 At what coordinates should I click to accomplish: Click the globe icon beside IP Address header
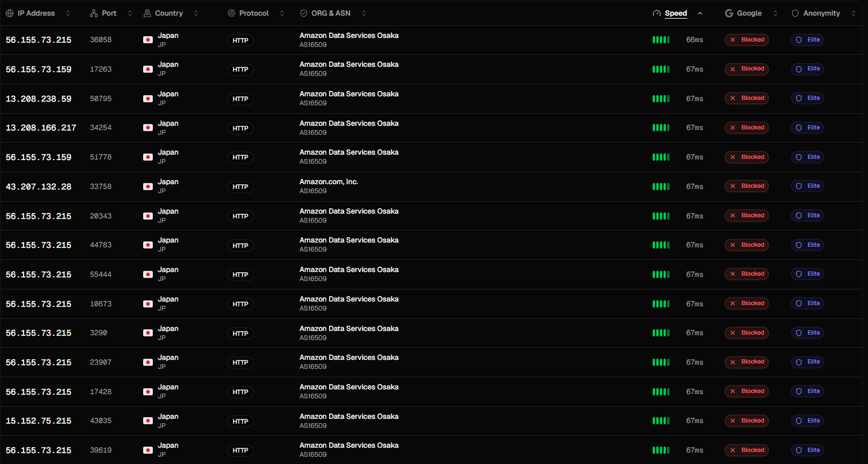[x=10, y=13]
